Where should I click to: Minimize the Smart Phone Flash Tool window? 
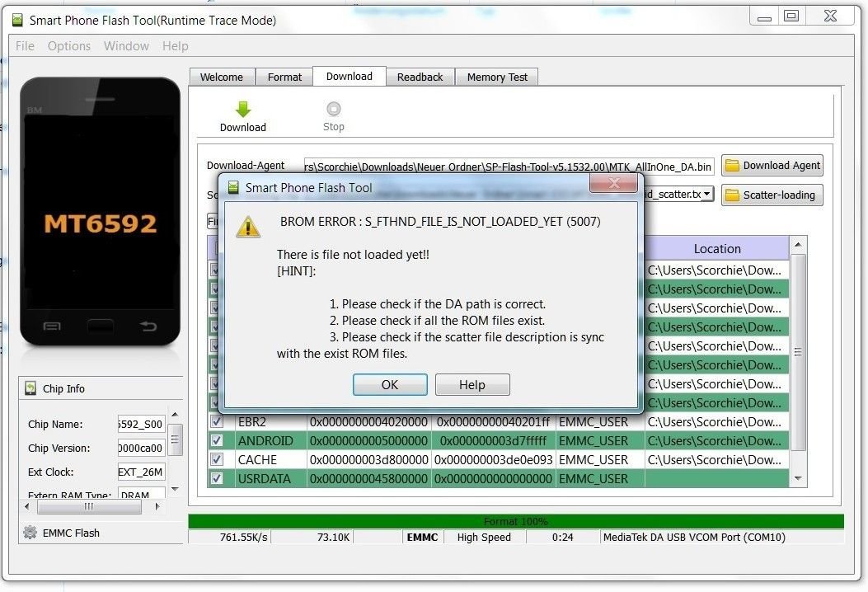coord(764,16)
